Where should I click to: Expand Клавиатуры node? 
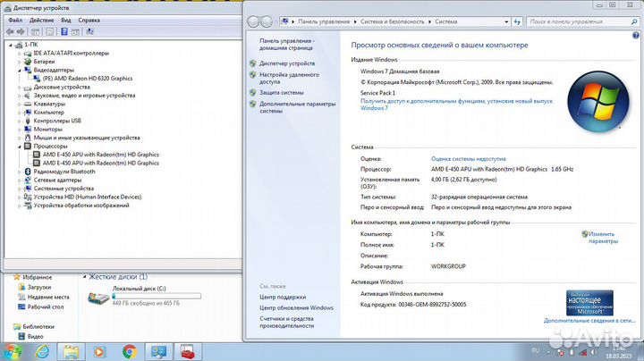[x=19, y=104]
